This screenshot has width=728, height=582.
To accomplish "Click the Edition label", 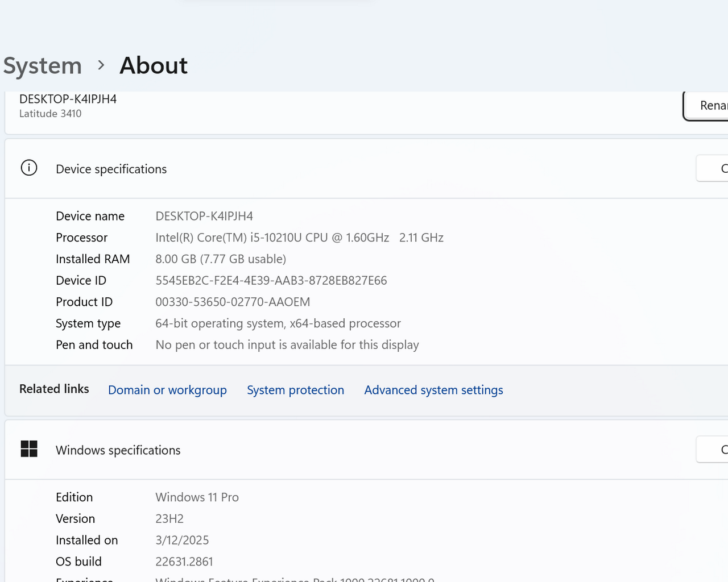I will (74, 497).
